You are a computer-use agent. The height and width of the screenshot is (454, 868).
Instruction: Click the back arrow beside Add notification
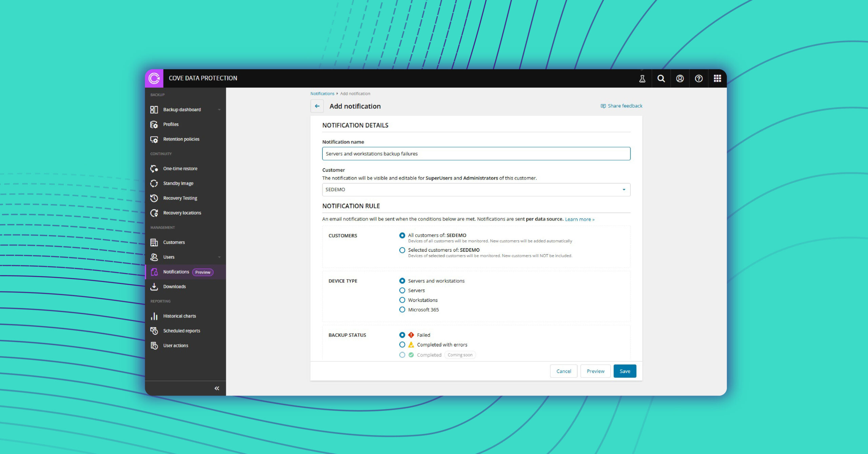[317, 106]
